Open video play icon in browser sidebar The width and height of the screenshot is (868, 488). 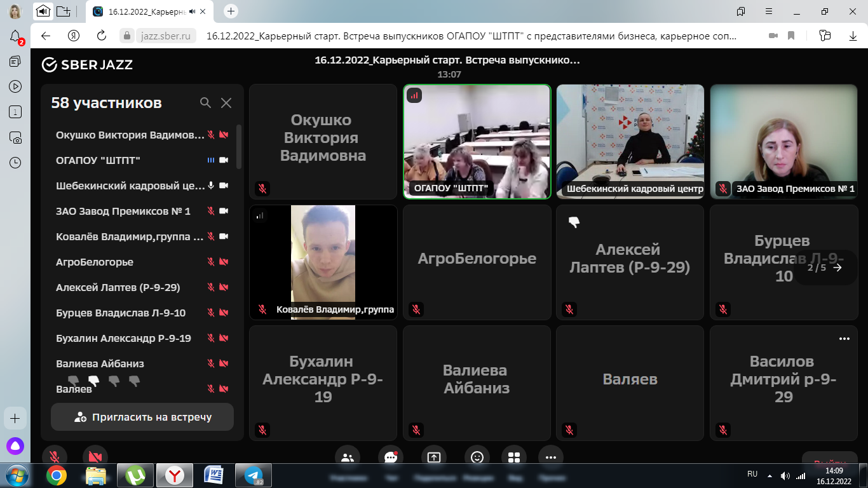coord(15,86)
